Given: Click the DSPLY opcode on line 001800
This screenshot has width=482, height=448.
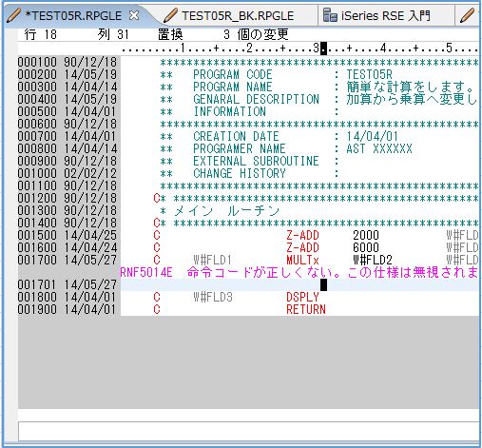Looking at the screenshot, I should [302, 297].
